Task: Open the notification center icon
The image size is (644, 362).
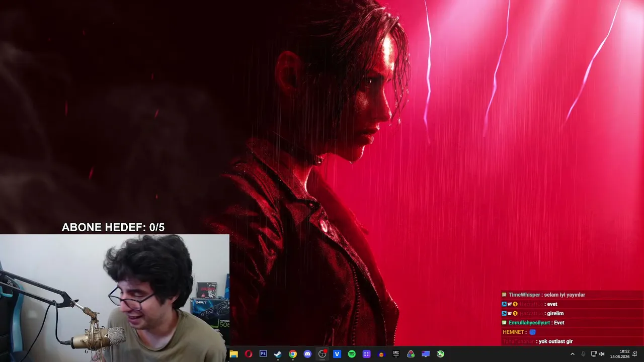Action: click(635, 354)
